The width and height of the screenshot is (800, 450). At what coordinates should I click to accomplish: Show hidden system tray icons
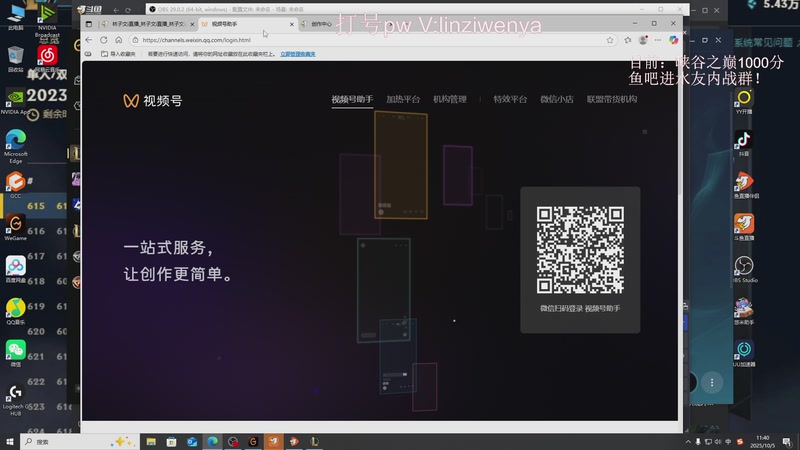pos(688,442)
